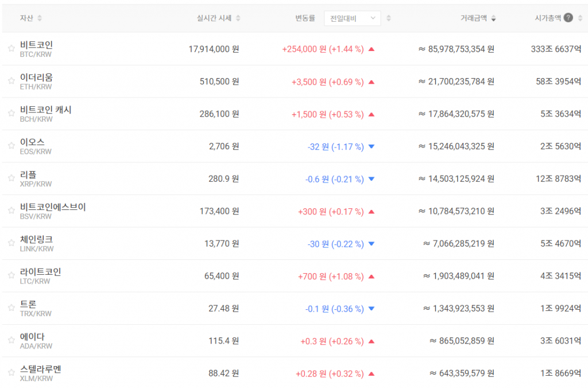
Task: Click the 시가총액 column header
Action: pyautogui.click(x=548, y=18)
